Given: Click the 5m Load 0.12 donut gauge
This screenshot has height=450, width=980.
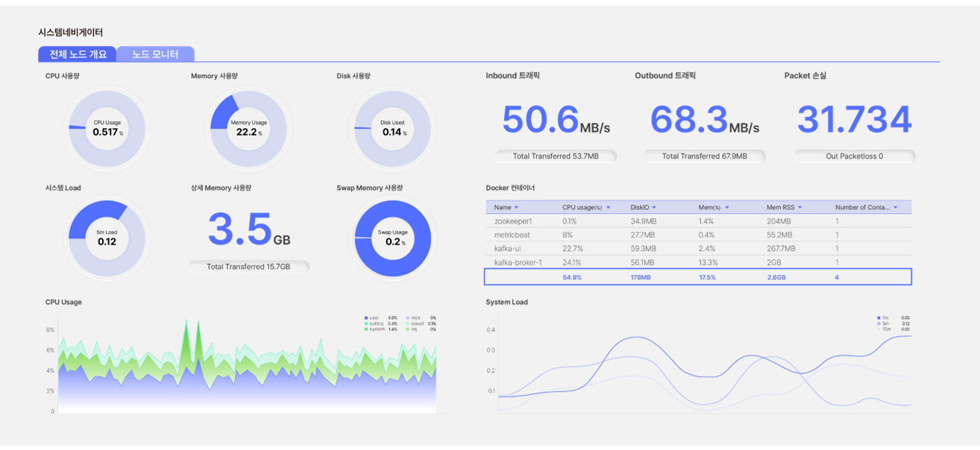Looking at the screenshot, I should point(107,238).
